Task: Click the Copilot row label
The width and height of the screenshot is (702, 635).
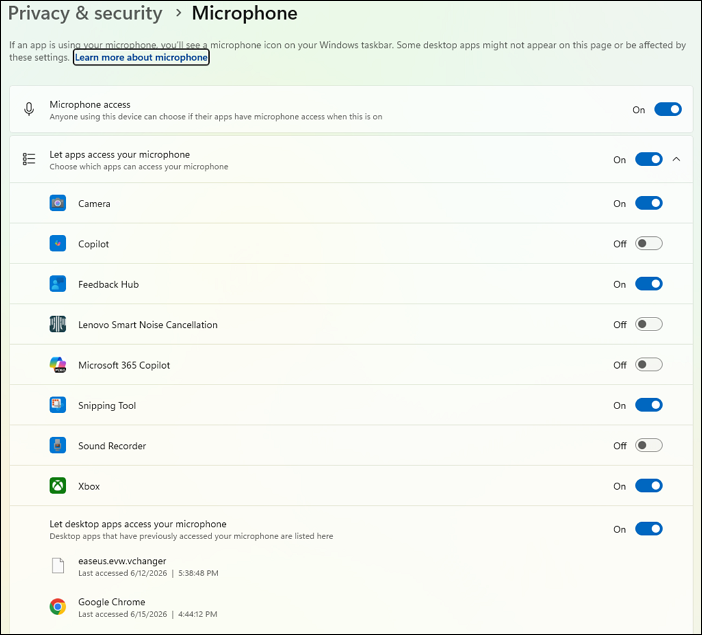Action: tap(93, 244)
